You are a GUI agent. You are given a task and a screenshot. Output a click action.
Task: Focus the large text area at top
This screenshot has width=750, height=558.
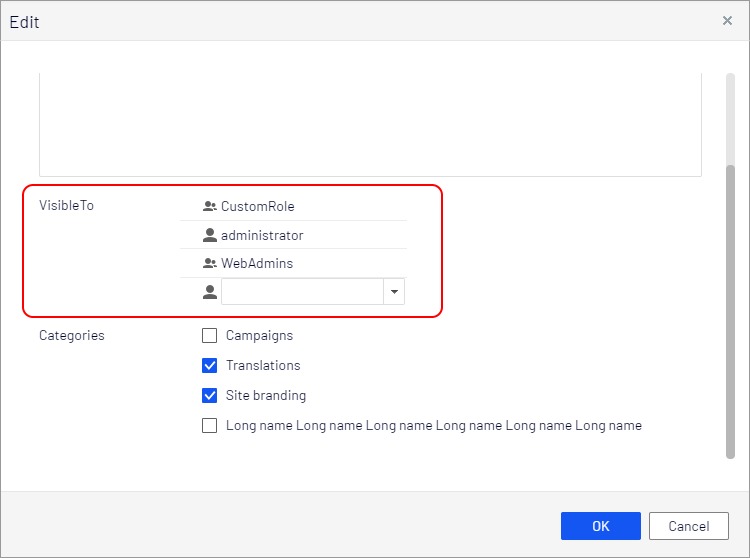370,125
